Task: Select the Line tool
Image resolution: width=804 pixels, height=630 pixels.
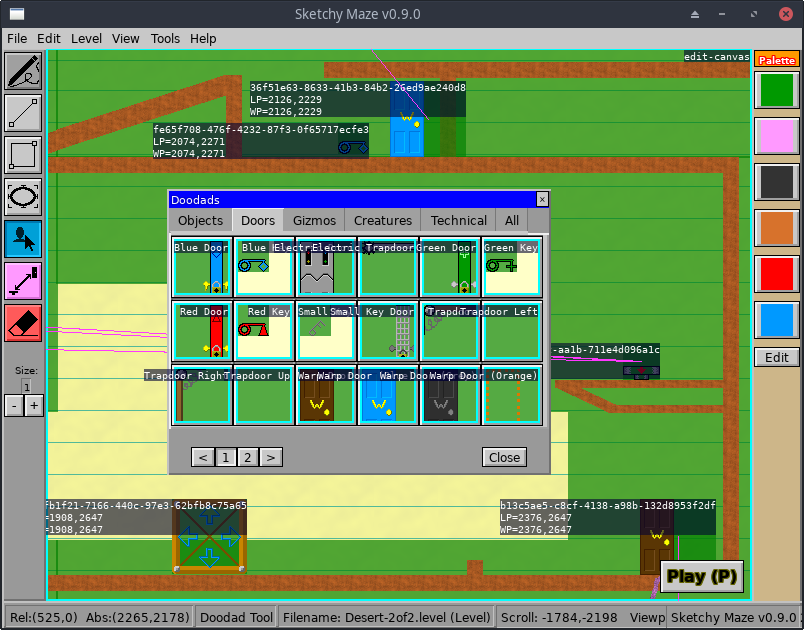Action: click(x=23, y=114)
